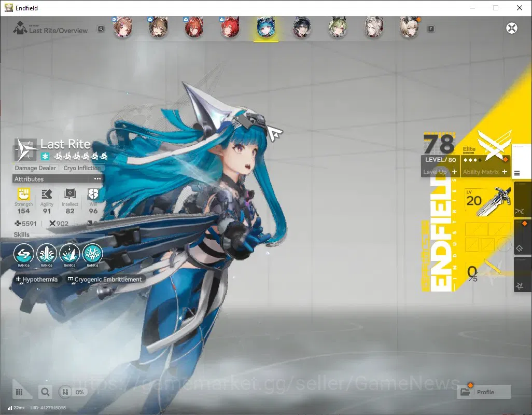Screen dimensions: 532x415
Task: Click the yellow Strength fist icon
Action: (23, 194)
